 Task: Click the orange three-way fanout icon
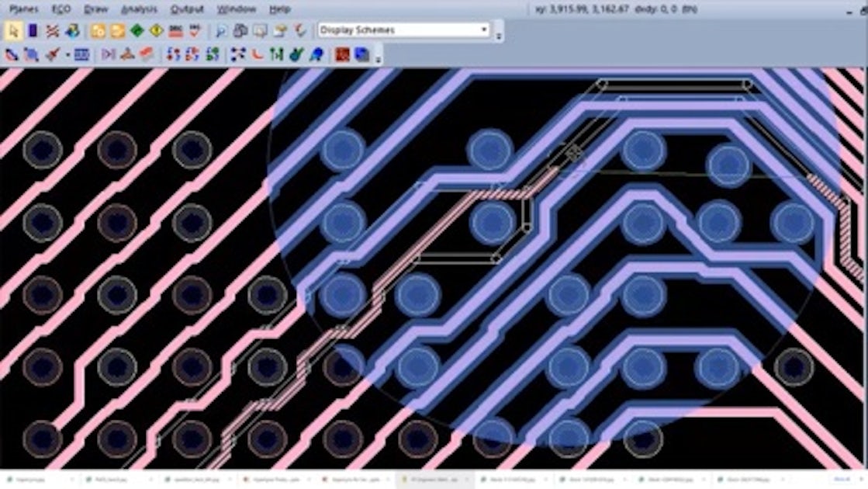tap(127, 54)
